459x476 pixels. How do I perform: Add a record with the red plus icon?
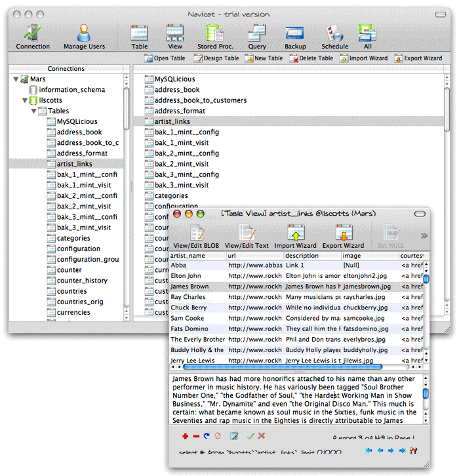click(x=185, y=436)
